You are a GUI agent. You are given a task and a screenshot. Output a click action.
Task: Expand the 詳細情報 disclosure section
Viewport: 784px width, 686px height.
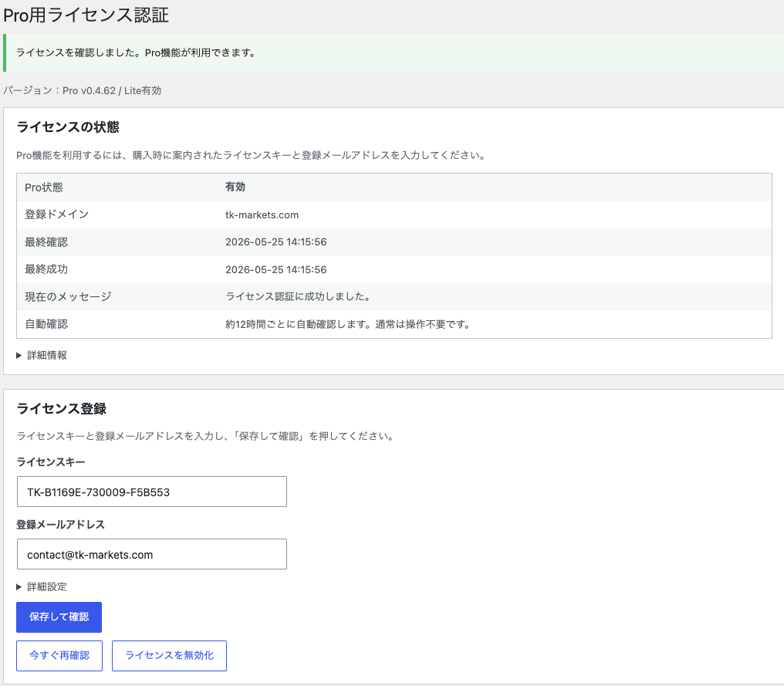pos(42,355)
